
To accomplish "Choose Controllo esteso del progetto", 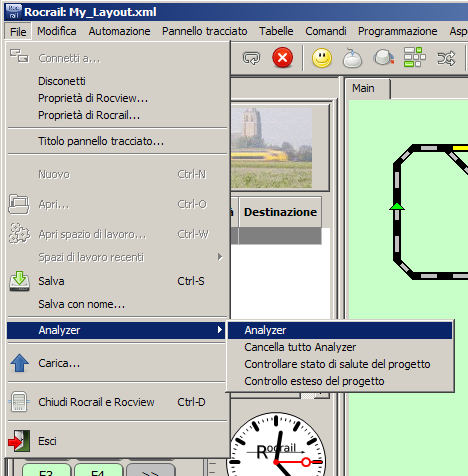I will (x=340, y=381).
